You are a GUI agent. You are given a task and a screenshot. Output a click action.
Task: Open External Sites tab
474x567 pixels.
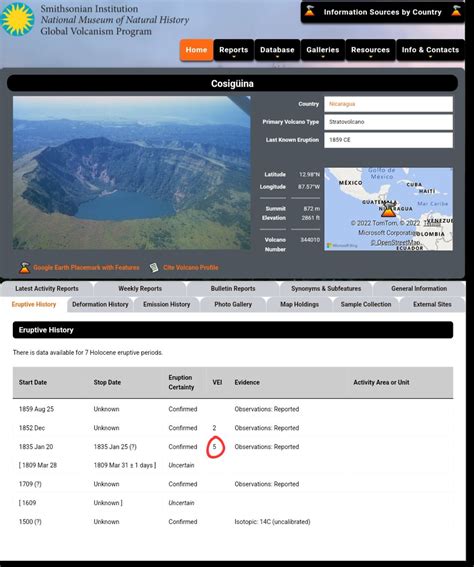pos(432,304)
